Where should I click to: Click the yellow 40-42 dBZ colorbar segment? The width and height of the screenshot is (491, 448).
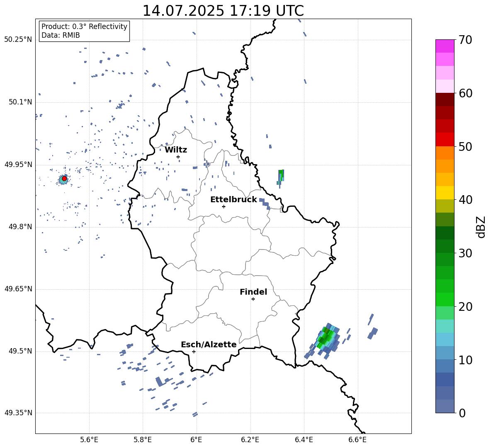[445, 193]
